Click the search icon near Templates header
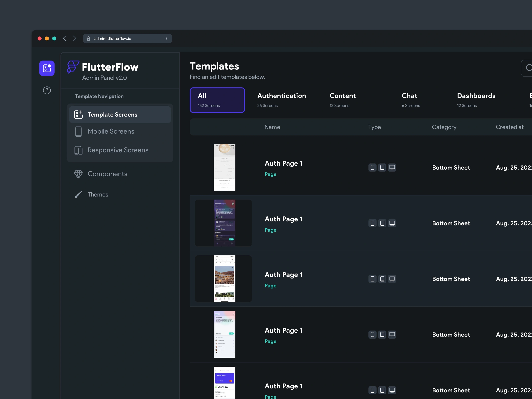Viewport: 532px width, 399px height. pos(529,68)
